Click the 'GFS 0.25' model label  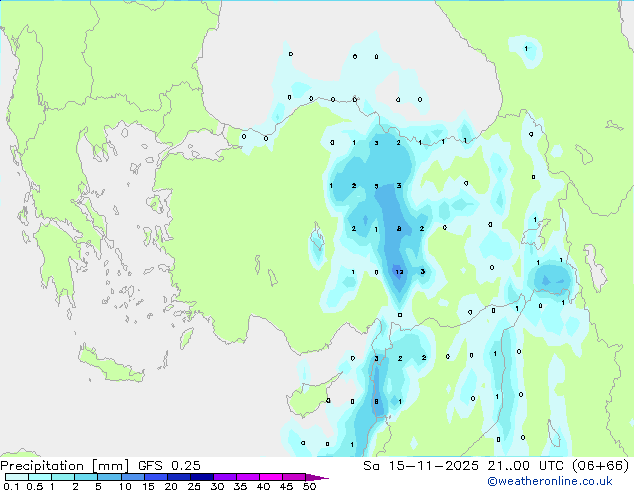coord(169,466)
